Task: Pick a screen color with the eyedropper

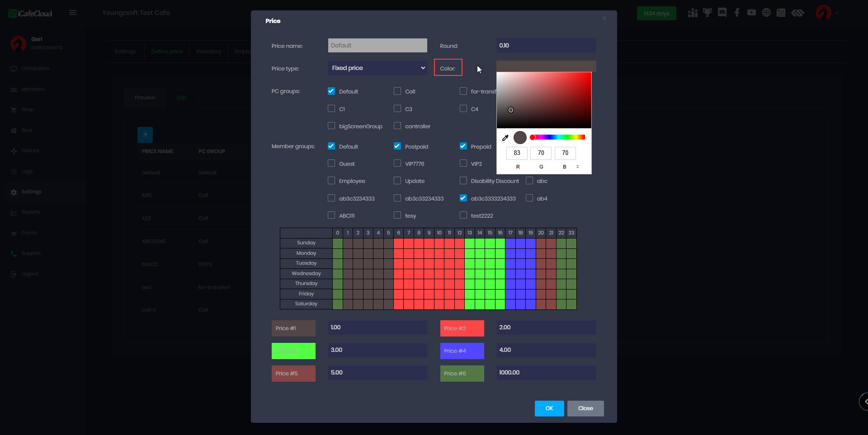Action: click(x=505, y=138)
